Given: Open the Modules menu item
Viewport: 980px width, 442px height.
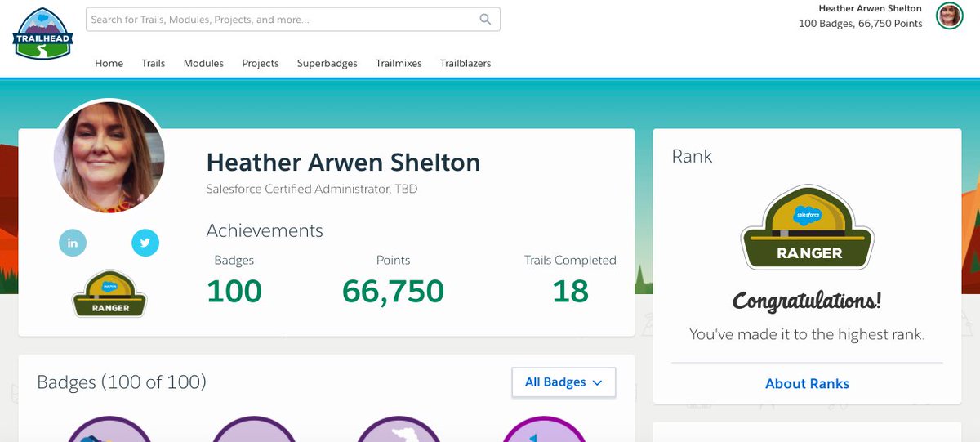Looking at the screenshot, I should click(203, 63).
